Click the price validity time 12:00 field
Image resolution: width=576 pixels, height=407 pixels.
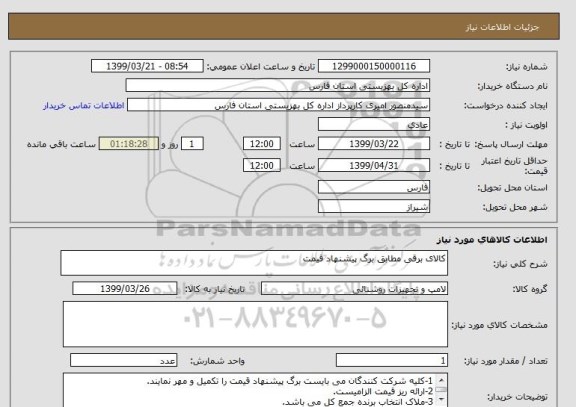[x=262, y=165]
